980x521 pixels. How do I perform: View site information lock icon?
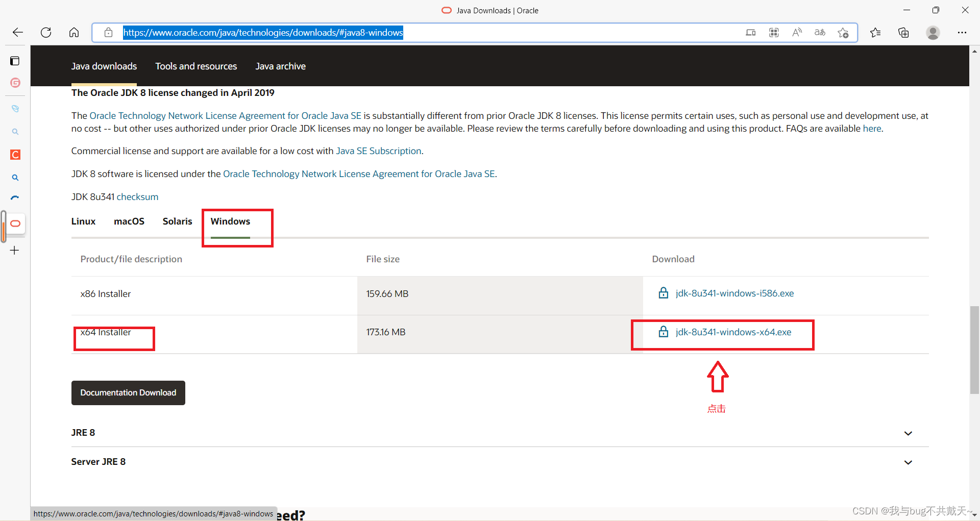click(x=108, y=33)
